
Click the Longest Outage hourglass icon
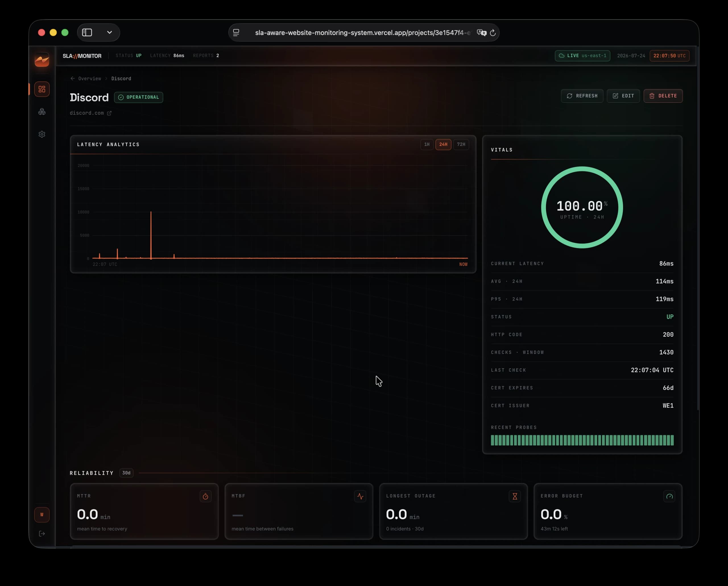pos(515,496)
